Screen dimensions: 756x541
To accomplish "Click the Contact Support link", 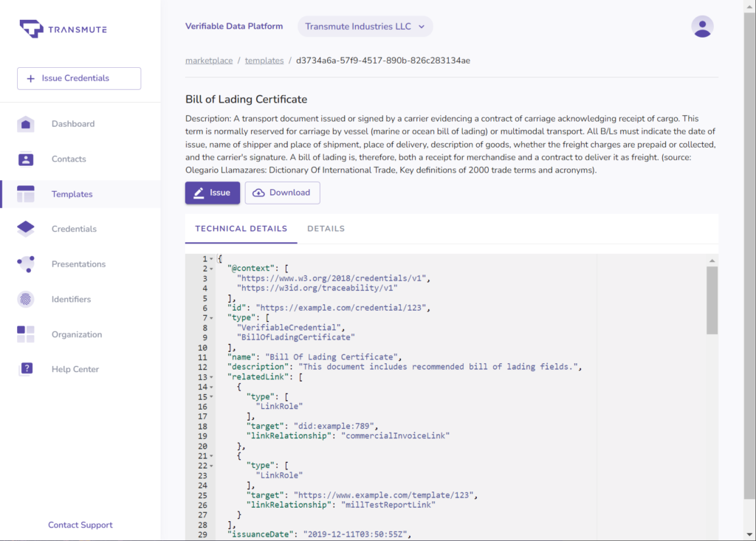I will (x=80, y=525).
